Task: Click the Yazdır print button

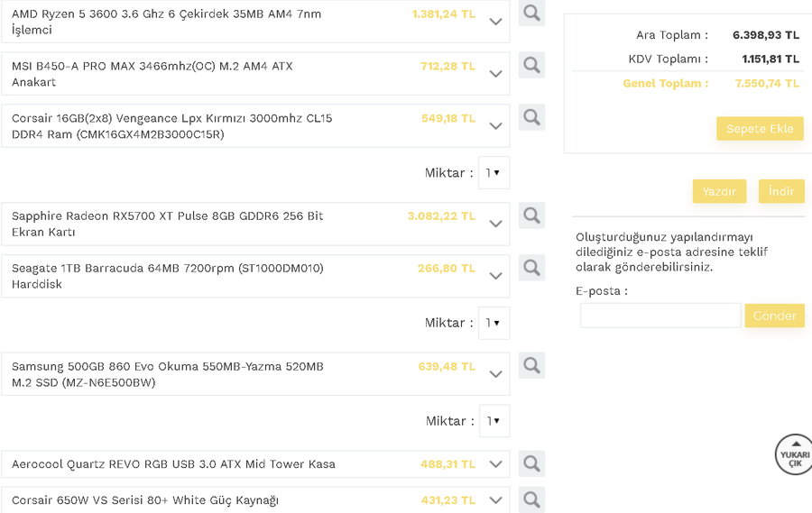Action: 719,191
